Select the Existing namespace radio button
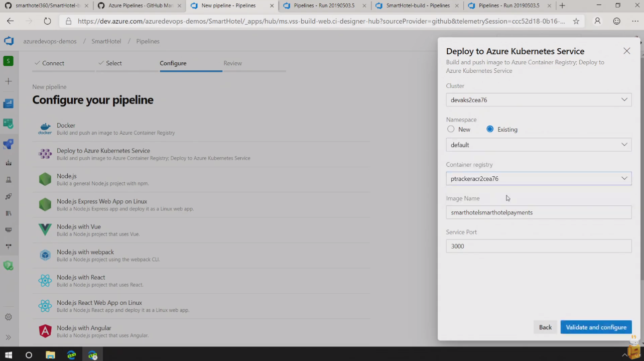Image resolution: width=644 pixels, height=361 pixels. (490, 129)
